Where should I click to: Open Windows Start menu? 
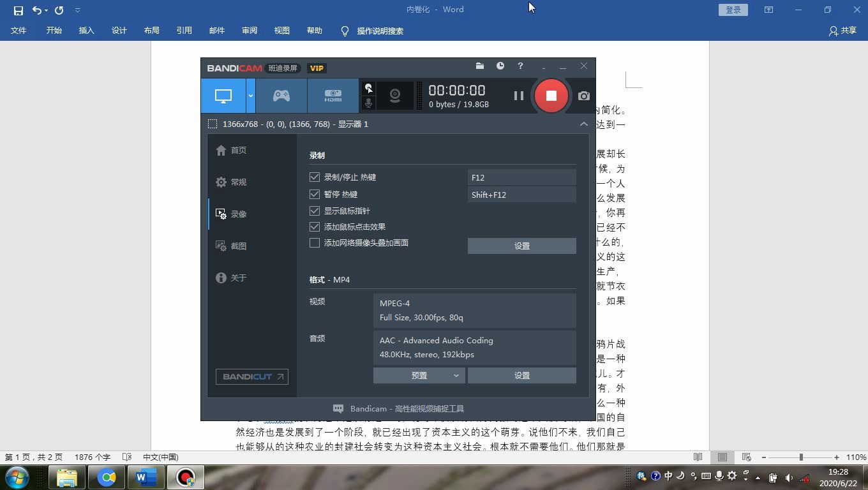(17, 477)
